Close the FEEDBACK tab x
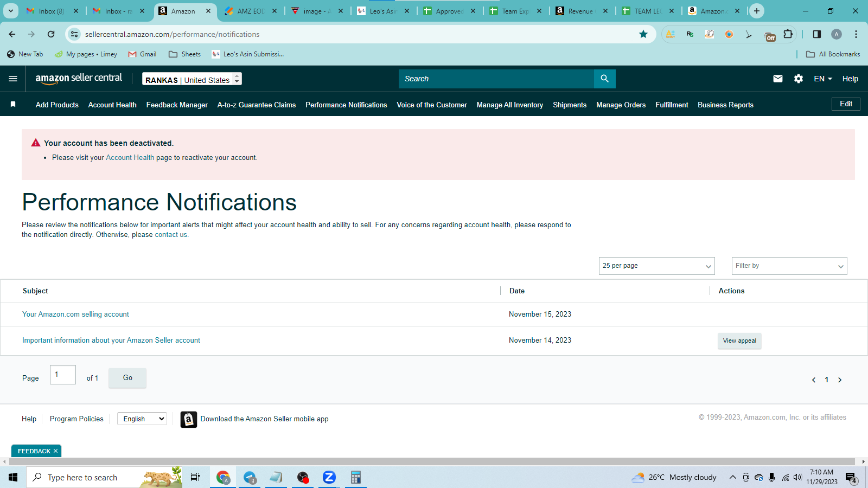The height and width of the screenshot is (488, 868). tap(55, 451)
